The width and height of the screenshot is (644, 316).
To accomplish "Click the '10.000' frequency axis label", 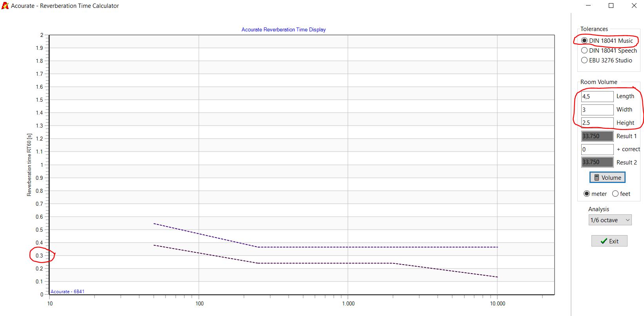I will pyautogui.click(x=498, y=303).
